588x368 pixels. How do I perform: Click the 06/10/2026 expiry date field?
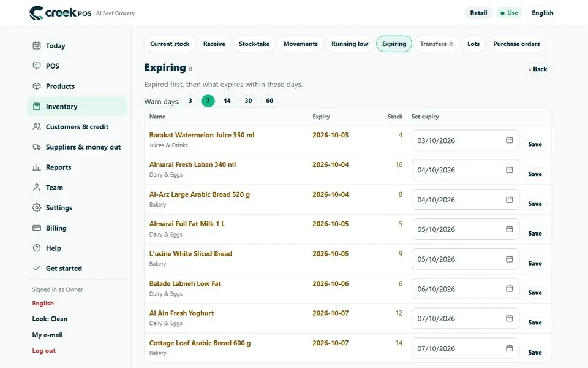[x=465, y=289]
